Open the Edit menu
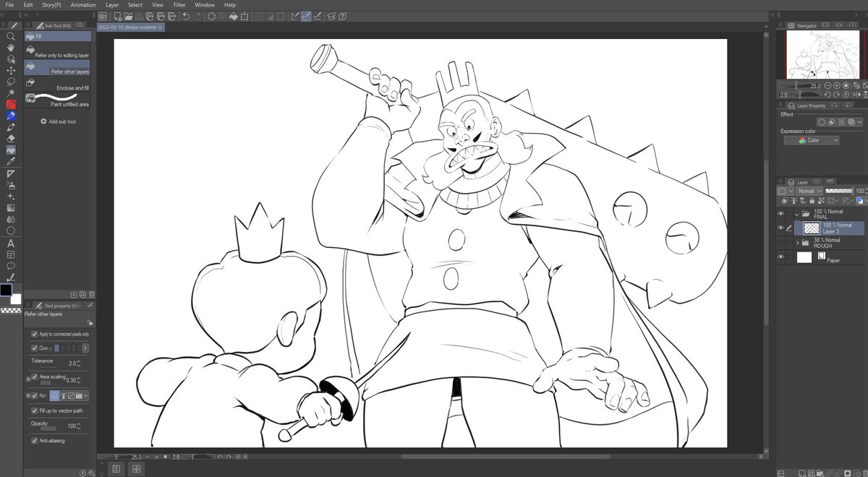This screenshot has height=477, width=868. point(28,4)
